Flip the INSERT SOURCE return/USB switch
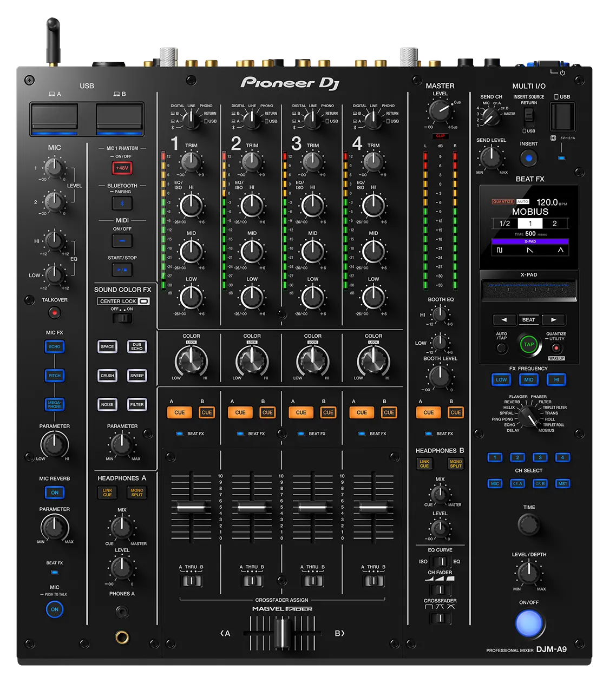 click(x=529, y=116)
